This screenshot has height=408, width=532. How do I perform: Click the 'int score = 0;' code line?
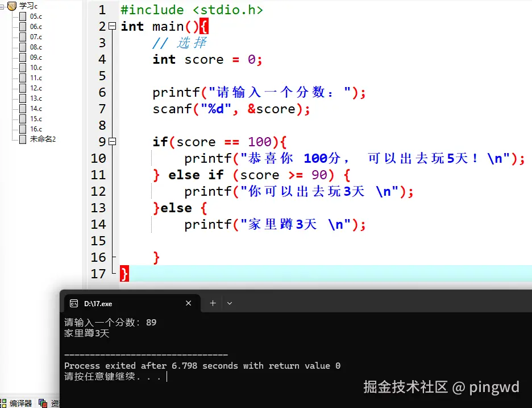(207, 59)
